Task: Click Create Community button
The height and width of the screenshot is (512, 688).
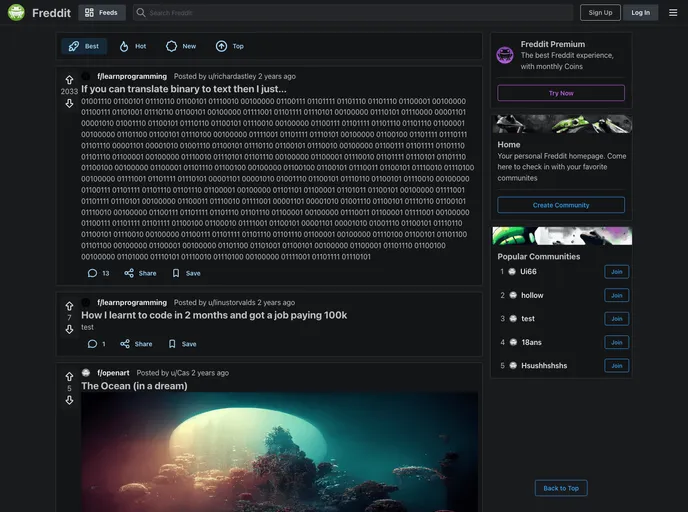Action: pos(561,205)
